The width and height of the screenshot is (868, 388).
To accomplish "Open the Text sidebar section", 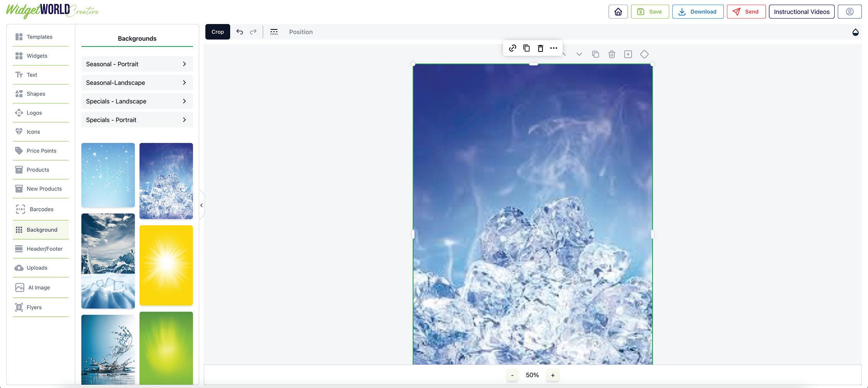I will pos(40,75).
